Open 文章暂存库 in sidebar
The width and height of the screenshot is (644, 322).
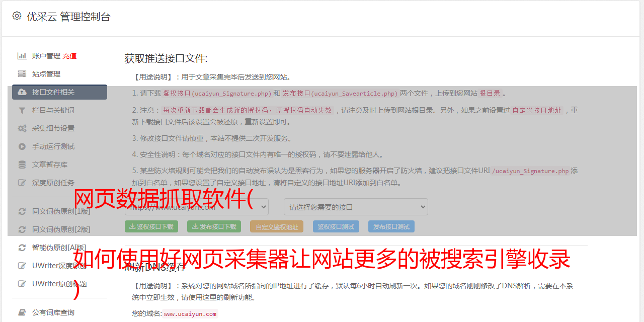tap(50, 165)
